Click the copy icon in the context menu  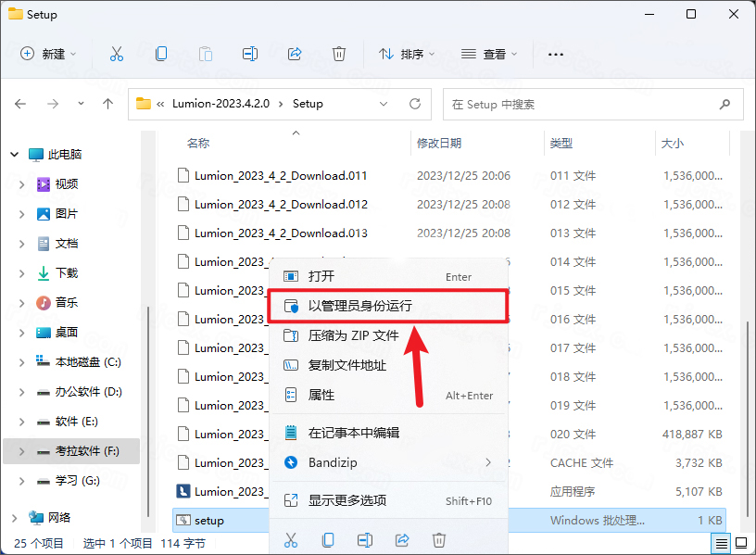coord(328,540)
